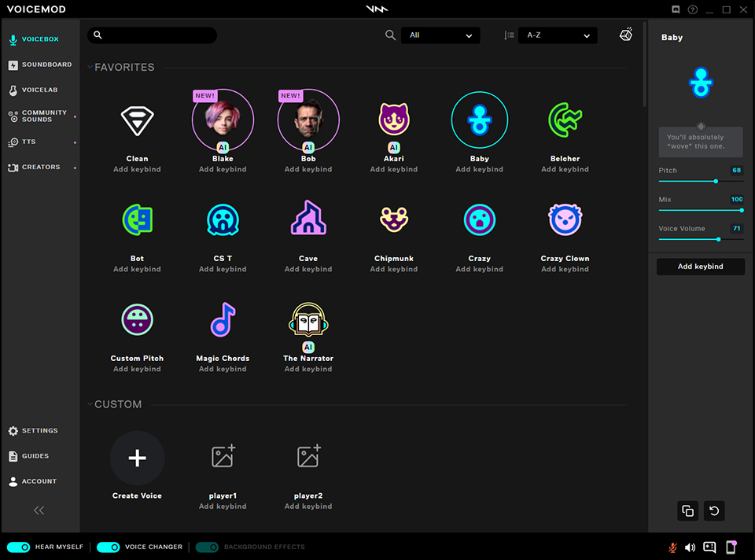This screenshot has width=755, height=560.
Task: Collapse the Favorites section
Action: (90, 67)
